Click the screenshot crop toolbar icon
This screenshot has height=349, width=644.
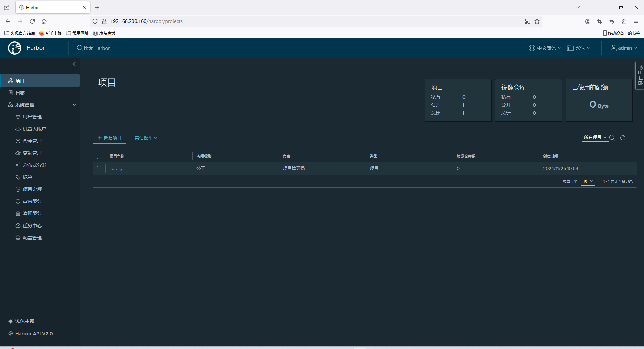600,21
